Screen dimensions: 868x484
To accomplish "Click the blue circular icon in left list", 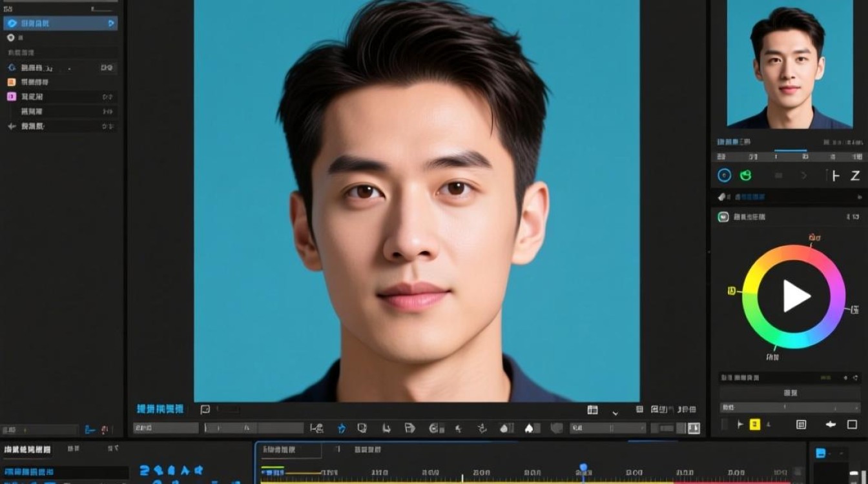I will click(x=12, y=68).
